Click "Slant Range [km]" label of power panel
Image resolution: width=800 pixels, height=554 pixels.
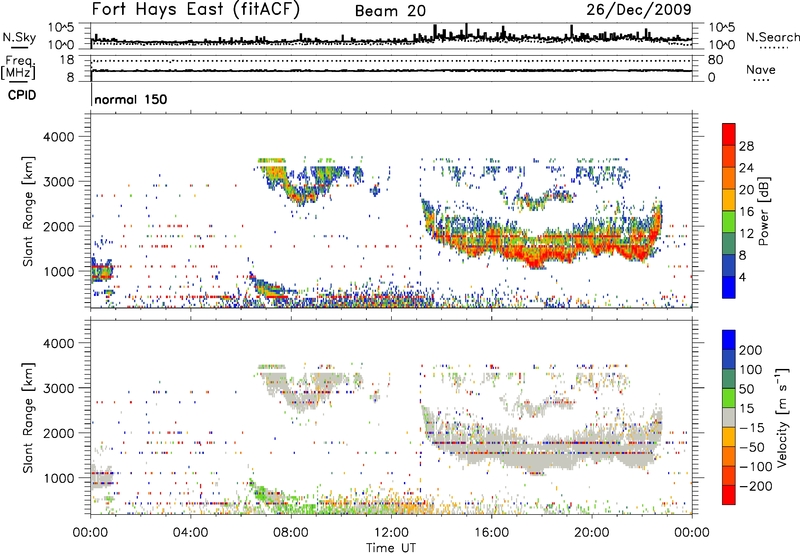tap(28, 211)
